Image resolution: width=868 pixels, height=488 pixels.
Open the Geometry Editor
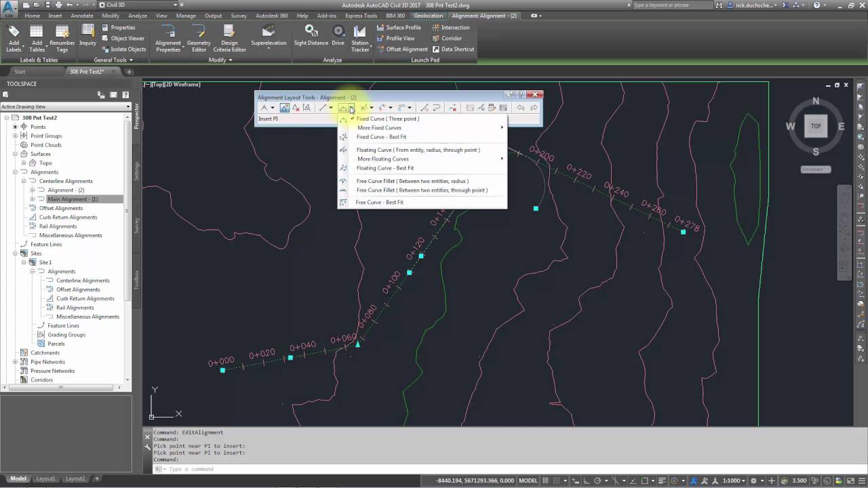(199, 39)
